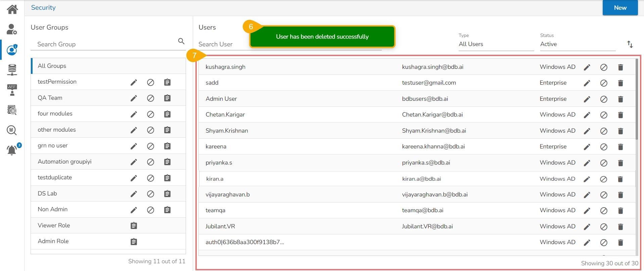Delete the user teamqa
The width and height of the screenshot is (644, 271).
620,211
